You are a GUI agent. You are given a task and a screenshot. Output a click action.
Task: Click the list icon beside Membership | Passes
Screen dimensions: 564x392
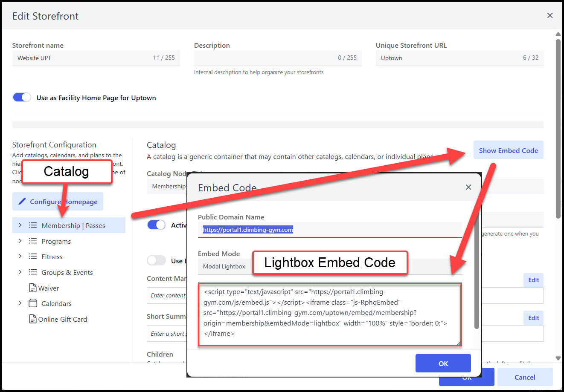click(33, 225)
